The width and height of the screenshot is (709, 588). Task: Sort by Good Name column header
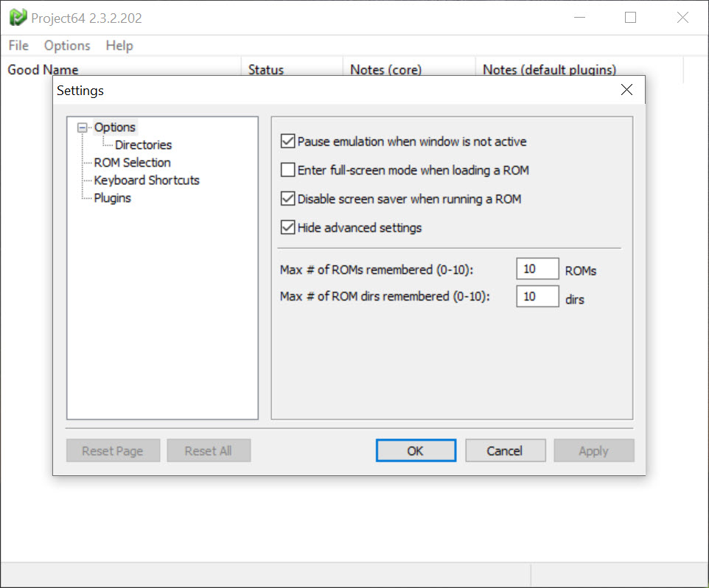coord(121,66)
